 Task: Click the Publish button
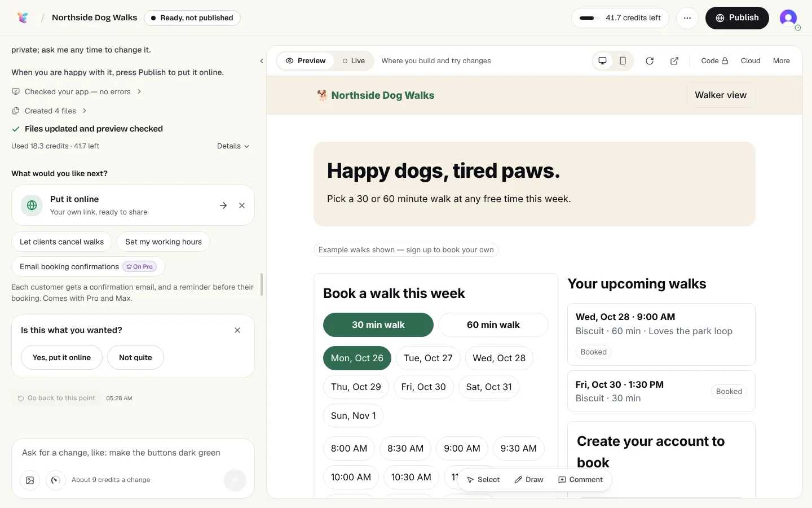[737, 18]
